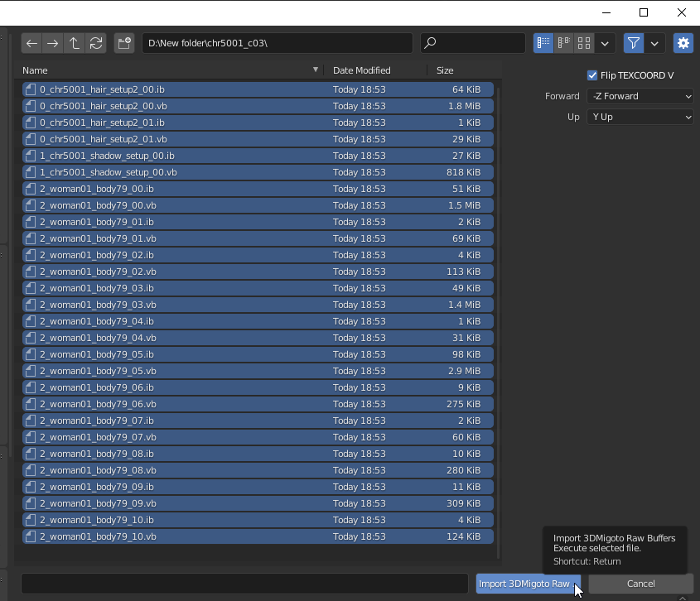Switch to vertical list display mode
Image resolution: width=700 pixels, height=601 pixels.
[x=543, y=43]
